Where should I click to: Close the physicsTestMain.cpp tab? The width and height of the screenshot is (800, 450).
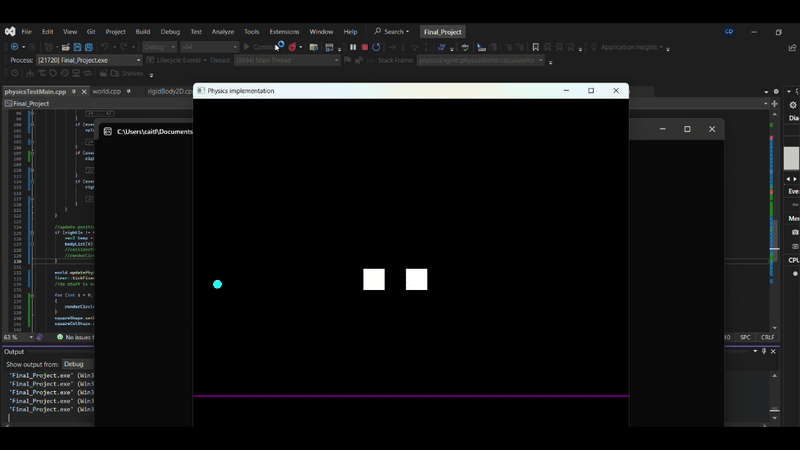point(84,91)
